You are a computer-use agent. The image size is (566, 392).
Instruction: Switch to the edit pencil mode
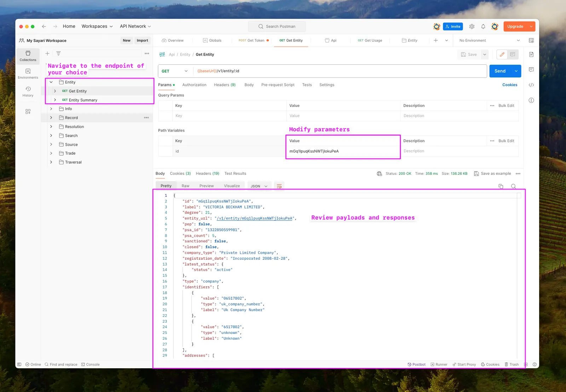pos(502,54)
